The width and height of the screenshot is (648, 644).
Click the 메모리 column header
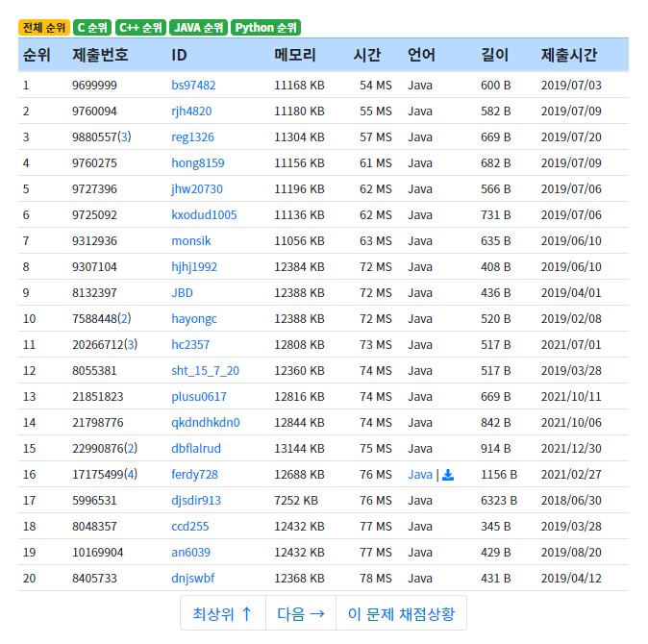click(295, 55)
